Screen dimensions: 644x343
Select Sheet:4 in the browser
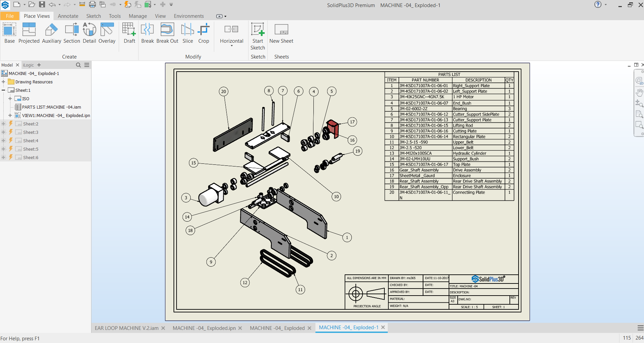(x=31, y=141)
